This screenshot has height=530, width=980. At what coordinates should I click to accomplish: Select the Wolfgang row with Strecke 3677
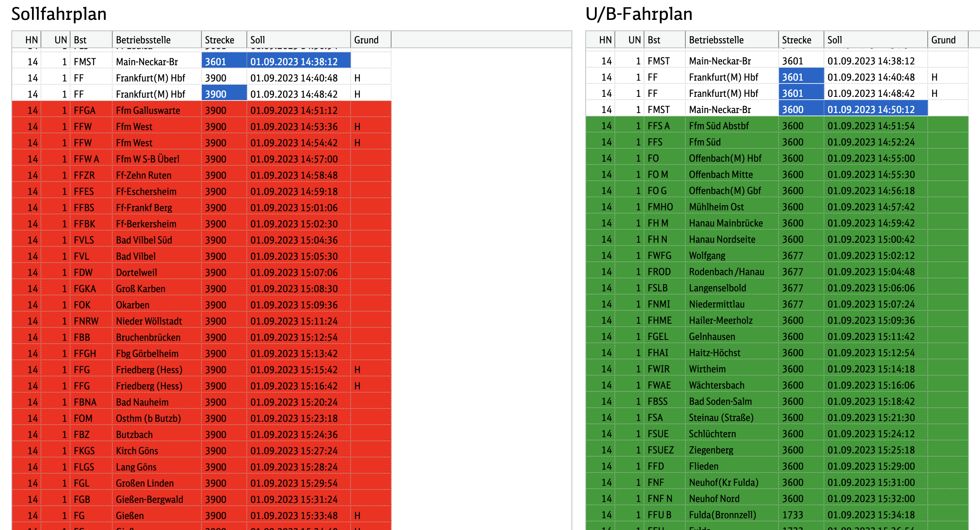point(707,255)
